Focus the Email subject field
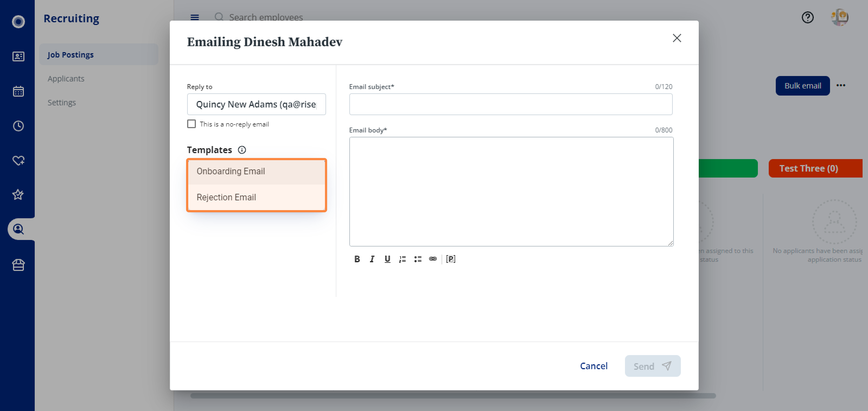The image size is (868, 411). pos(511,104)
